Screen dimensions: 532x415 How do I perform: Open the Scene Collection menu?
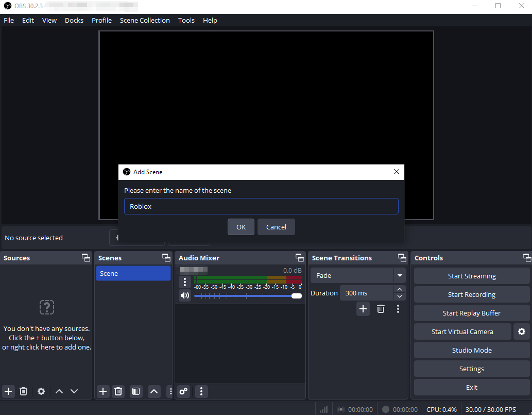tap(145, 20)
